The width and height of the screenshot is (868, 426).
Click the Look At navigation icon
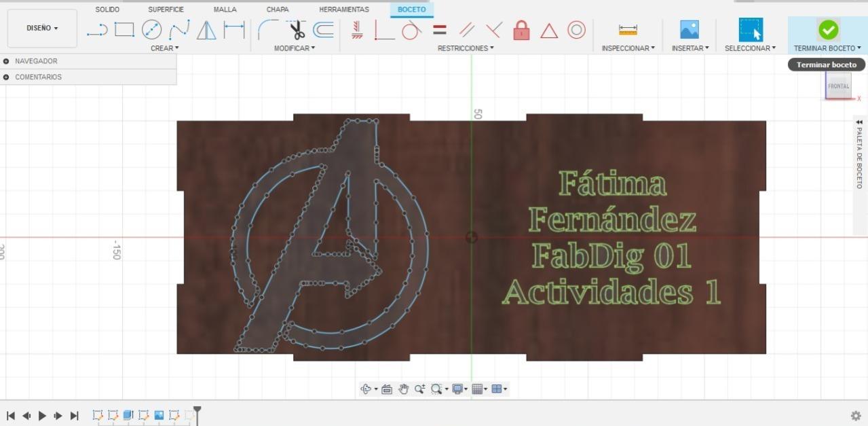(387, 389)
